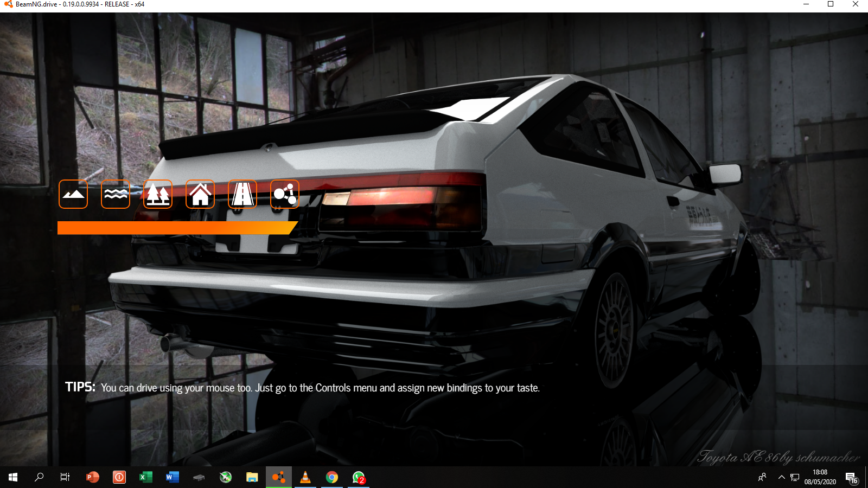This screenshot has width=868, height=488.
Task: Close the BeamNG.drive window
Action: 856,4
